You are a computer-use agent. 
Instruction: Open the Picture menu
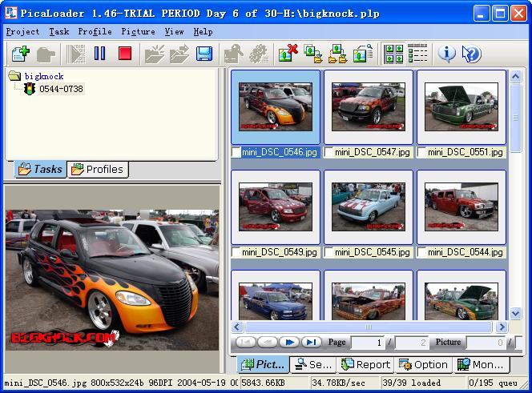coord(138,32)
